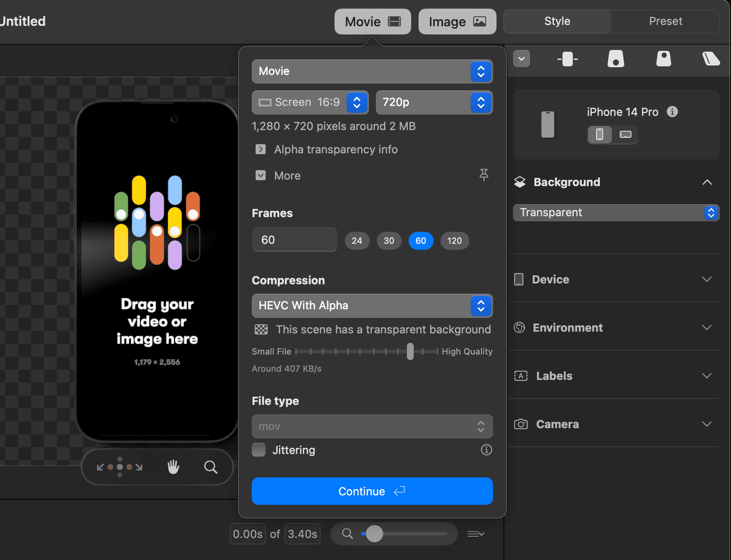731x560 pixels.
Task: Open the centered device angle preset
Action: [x=567, y=59]
